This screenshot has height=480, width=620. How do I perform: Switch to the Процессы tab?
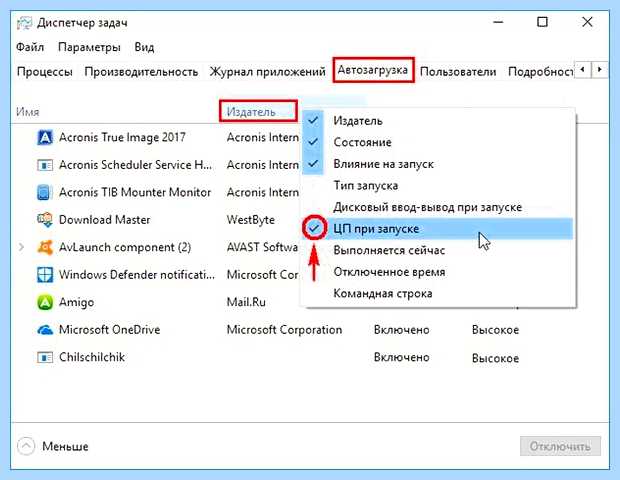click(x=45, y=72)
